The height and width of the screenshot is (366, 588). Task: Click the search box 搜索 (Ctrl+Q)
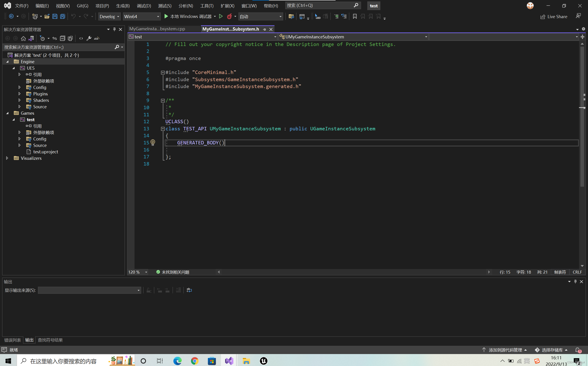pyautogui.click(x=323, y=5)
